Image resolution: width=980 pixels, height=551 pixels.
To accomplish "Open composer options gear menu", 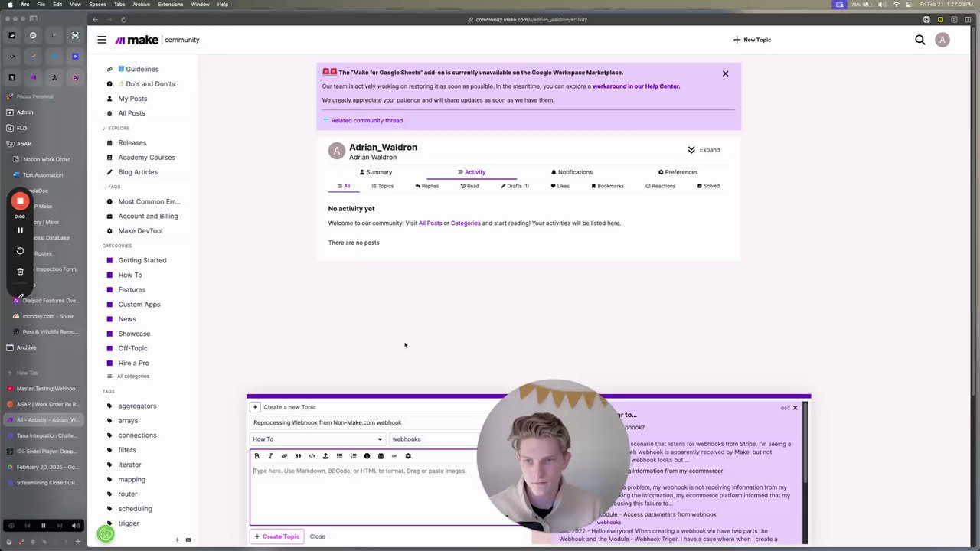I will pos(408,456).
